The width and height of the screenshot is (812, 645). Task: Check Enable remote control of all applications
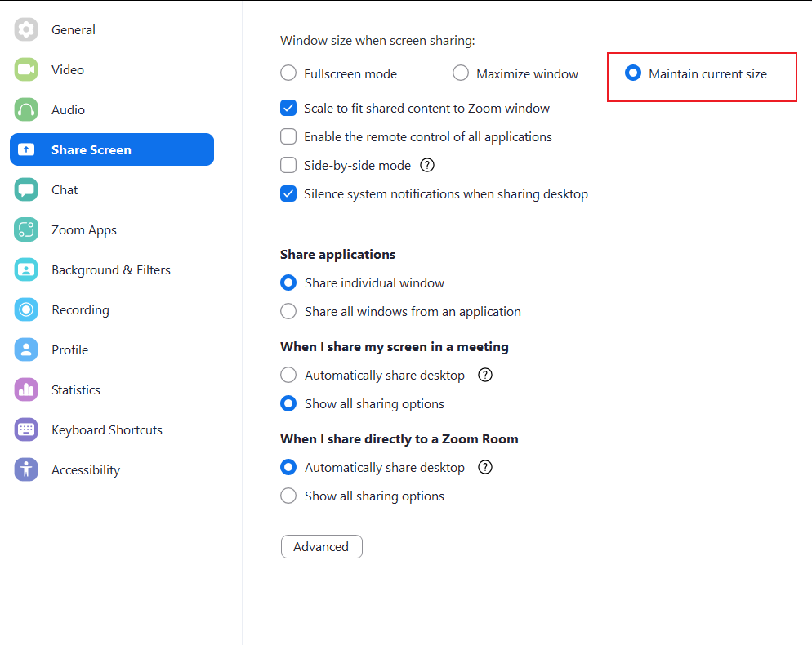[288, 136]
